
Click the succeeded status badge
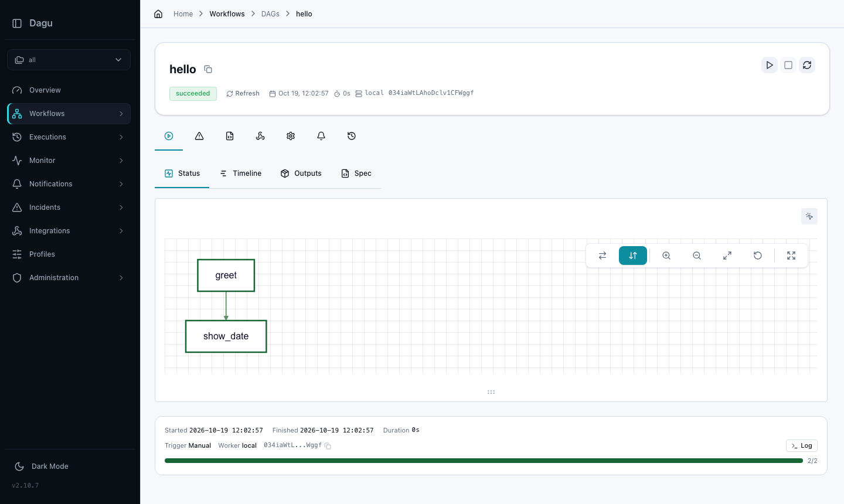193,94
